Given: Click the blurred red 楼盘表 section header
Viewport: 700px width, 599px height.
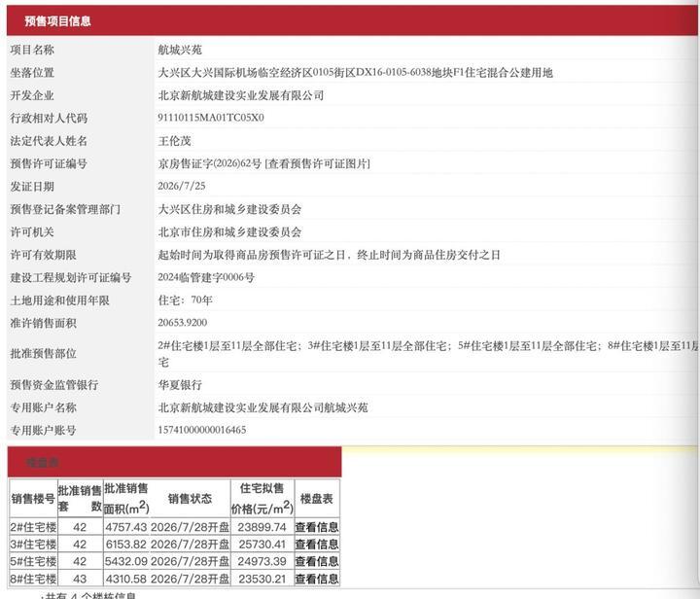Looking at the screenshot, I should [x=175, y=462].
